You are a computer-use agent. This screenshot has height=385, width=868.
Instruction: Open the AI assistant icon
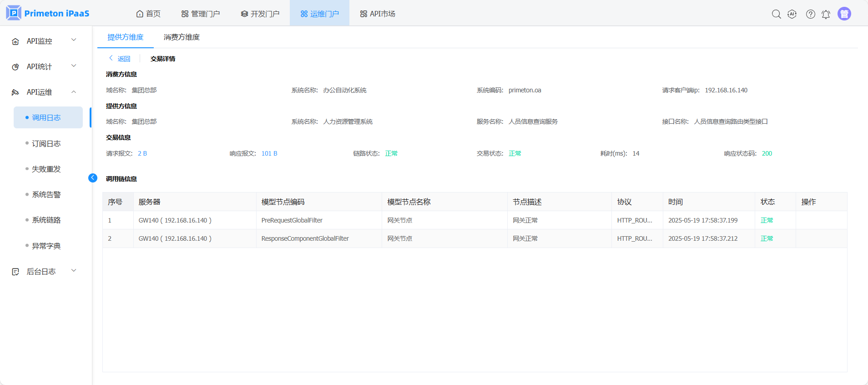[x=792, y=14]
